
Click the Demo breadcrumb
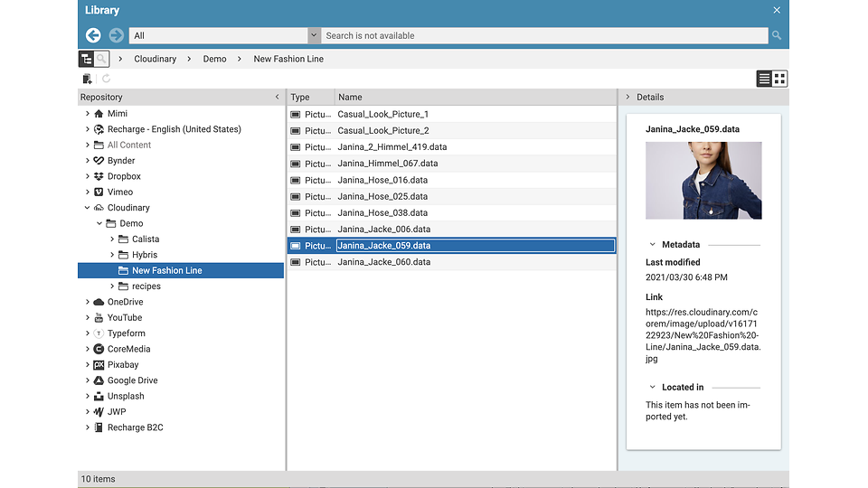tap(214, 59)
